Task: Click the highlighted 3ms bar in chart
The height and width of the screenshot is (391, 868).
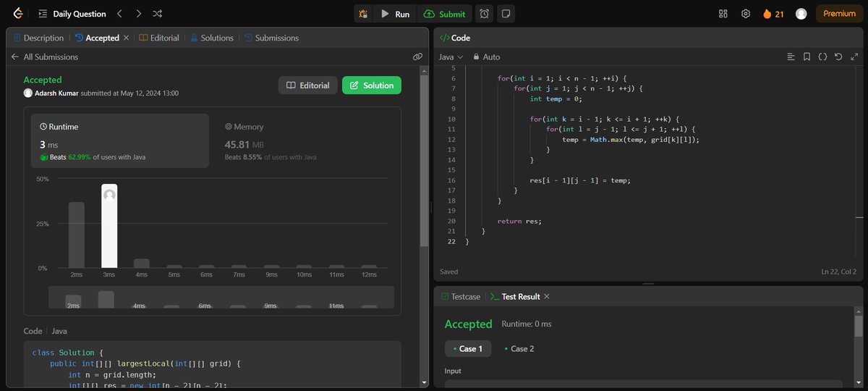Action: click(109, 227)
